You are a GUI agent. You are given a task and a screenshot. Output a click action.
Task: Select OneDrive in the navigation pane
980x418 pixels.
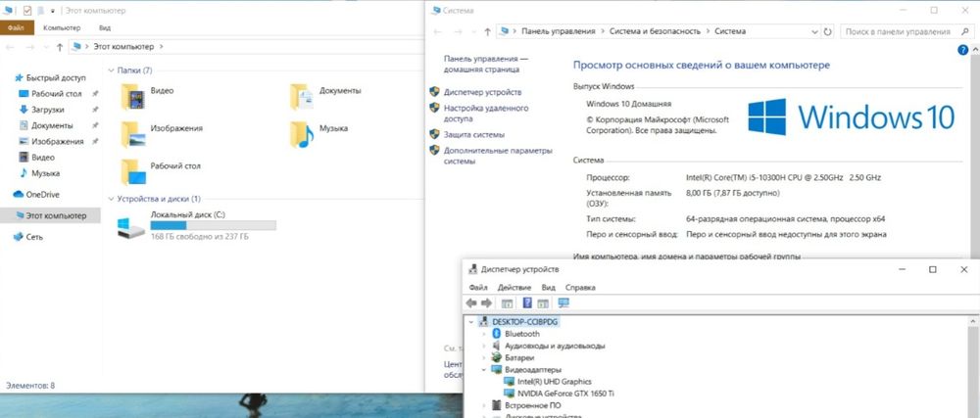tap(36, 194)
